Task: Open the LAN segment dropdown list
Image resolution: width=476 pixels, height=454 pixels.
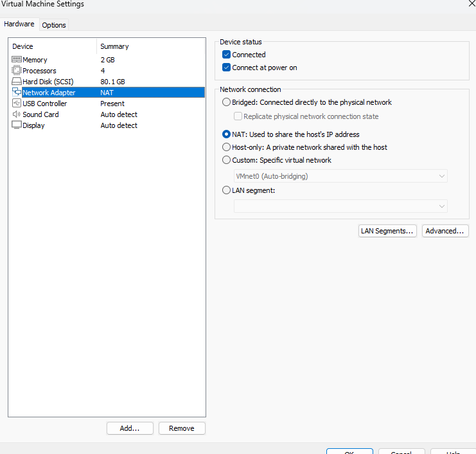Action: tap(340, 206)
